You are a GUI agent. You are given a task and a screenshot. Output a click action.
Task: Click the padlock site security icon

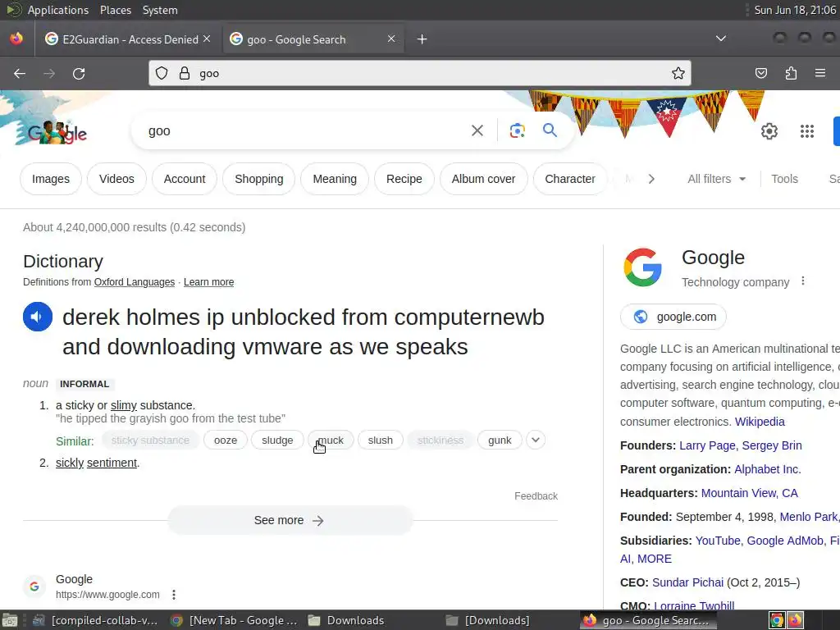click(185, 73)
